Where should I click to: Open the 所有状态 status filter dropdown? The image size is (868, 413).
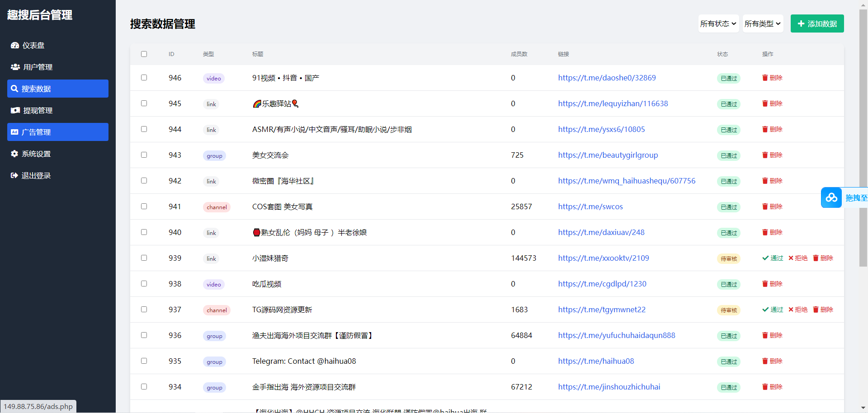pos(718,23)
